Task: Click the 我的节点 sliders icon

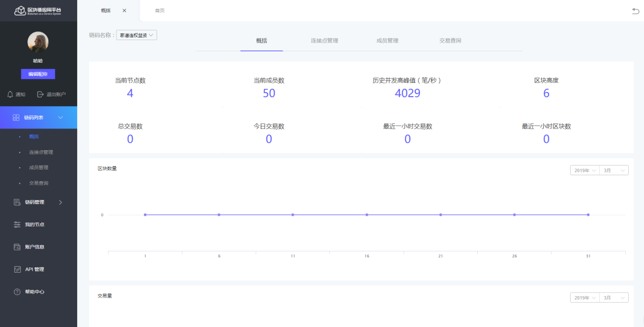Action: click(17, 224)
